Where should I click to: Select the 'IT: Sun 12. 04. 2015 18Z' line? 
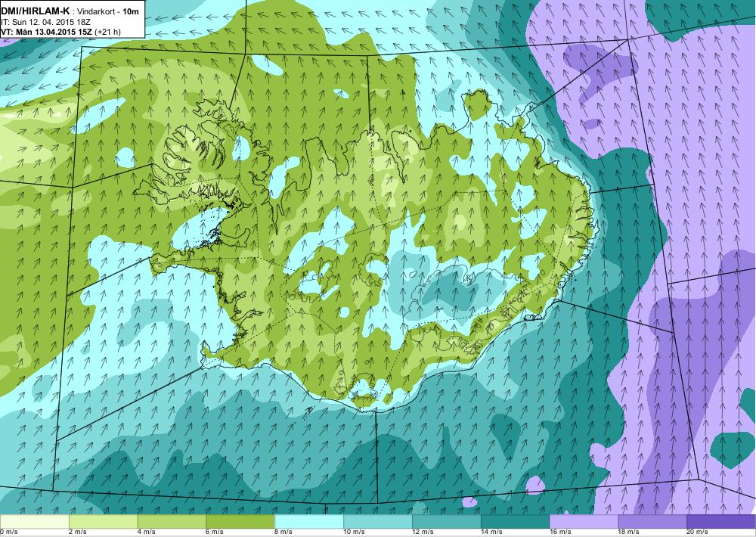[x=46, y=22]
